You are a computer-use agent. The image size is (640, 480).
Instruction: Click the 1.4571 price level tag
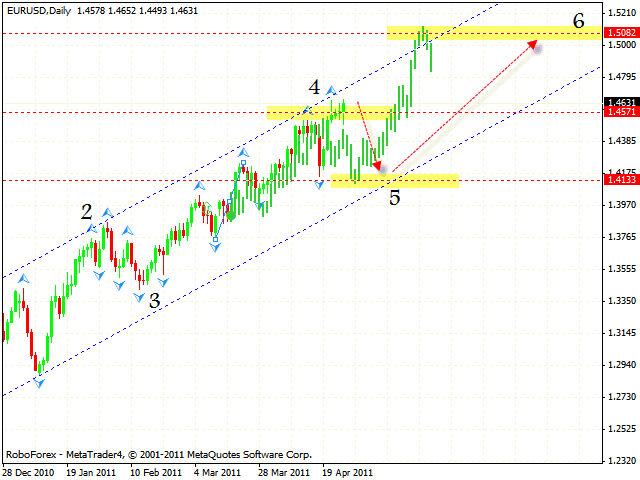[x=617, y=112]
